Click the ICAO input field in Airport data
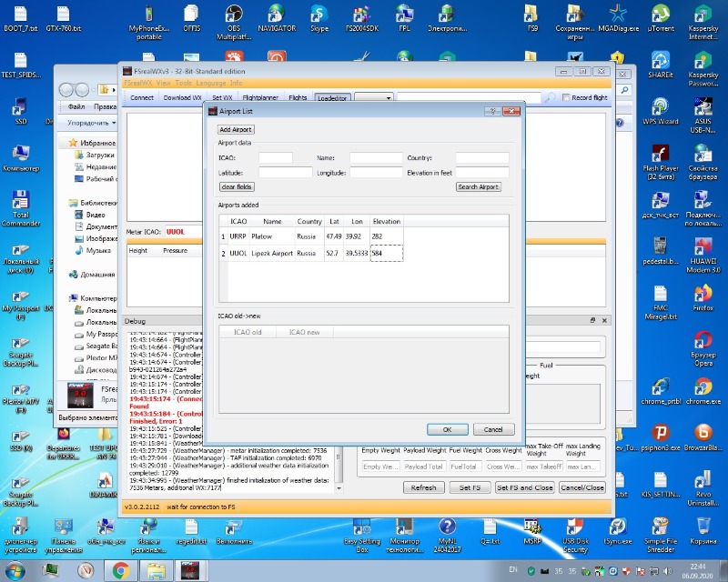 [276, 158]
